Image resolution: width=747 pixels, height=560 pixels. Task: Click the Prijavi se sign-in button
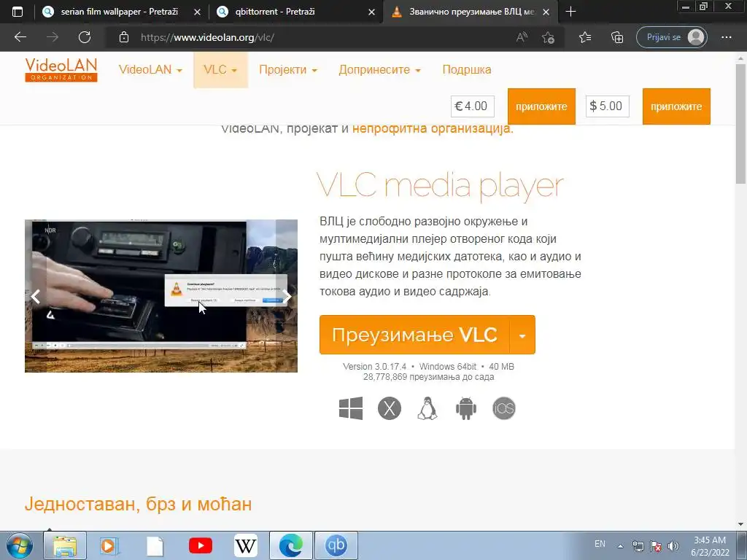tap(672, 37)
